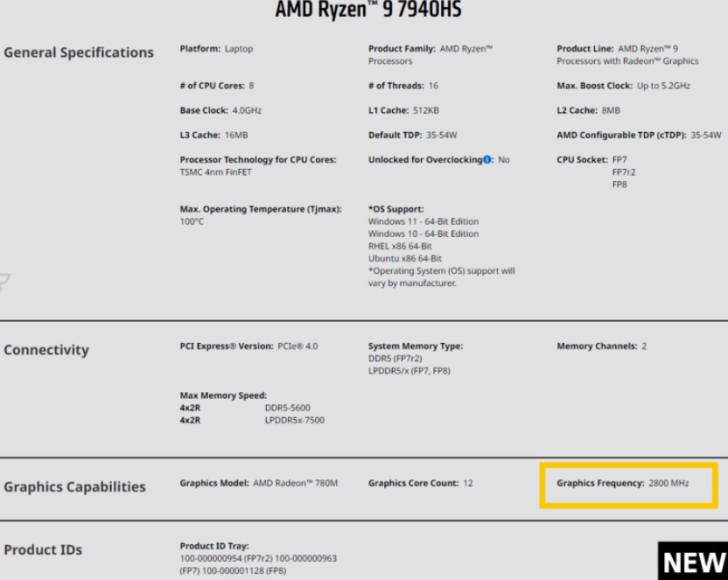Click LPDDR5/x (FP7, FP8) line

pyautogui.click(x=409, y=371)
